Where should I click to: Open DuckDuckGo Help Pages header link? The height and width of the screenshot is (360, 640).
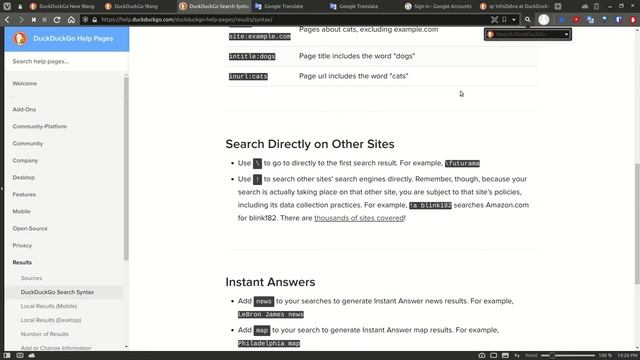[x=73, y=38]
